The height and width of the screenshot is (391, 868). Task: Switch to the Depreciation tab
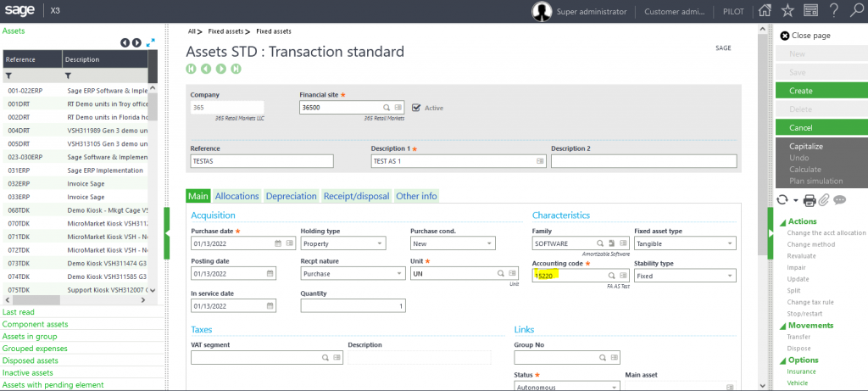[292, 196]
